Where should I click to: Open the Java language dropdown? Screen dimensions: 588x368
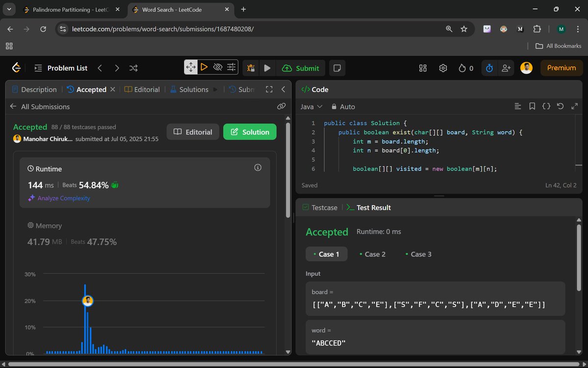[311, 106]
